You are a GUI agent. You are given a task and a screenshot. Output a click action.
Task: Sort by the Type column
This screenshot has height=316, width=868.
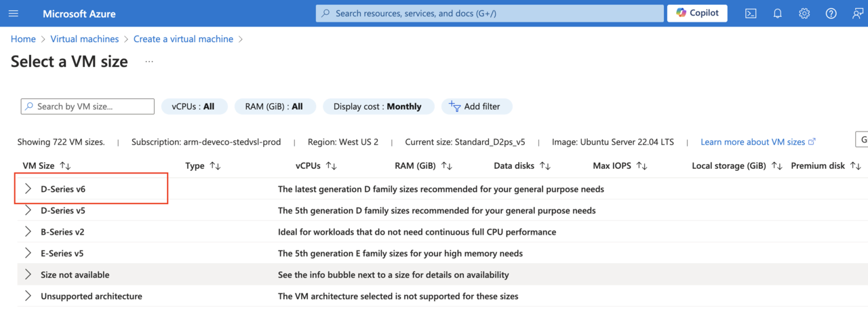(x=203, y=165)
